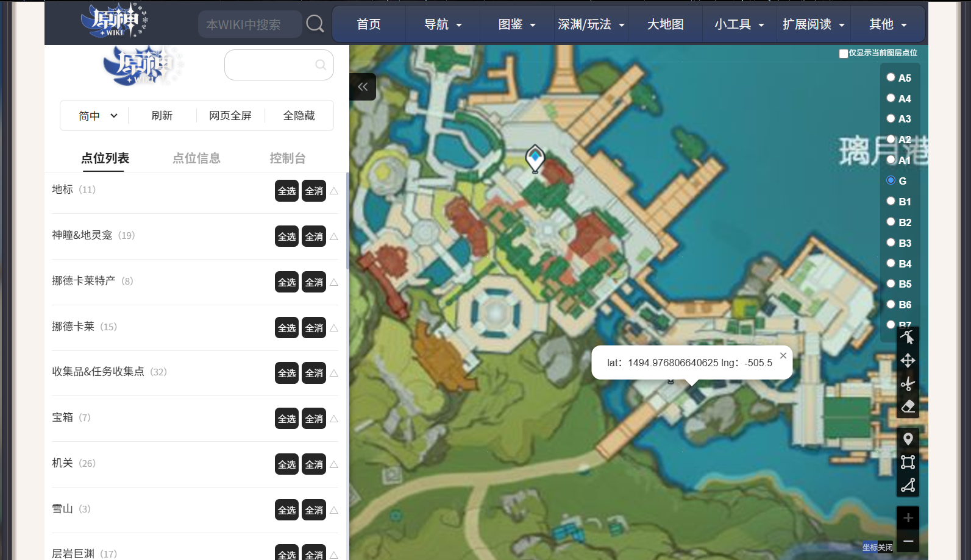Collapse the left panel with double-chevron button
Viewport: 971px width, 560px height.
point(363,87)
